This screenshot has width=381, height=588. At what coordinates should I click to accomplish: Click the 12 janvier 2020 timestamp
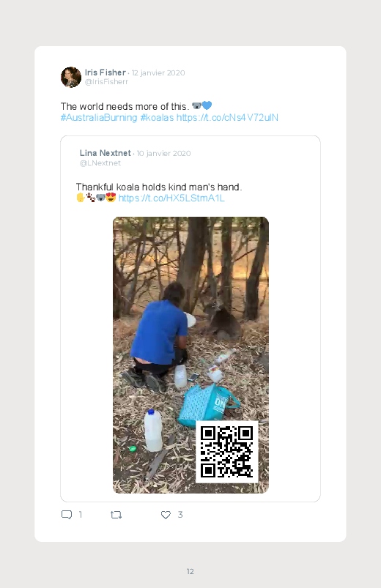coord(158,72)
